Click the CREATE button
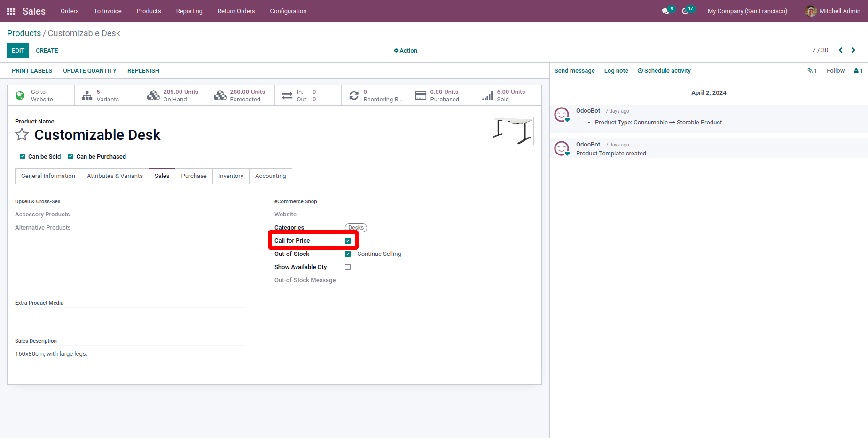868x438 pixels. click(47, 51)
